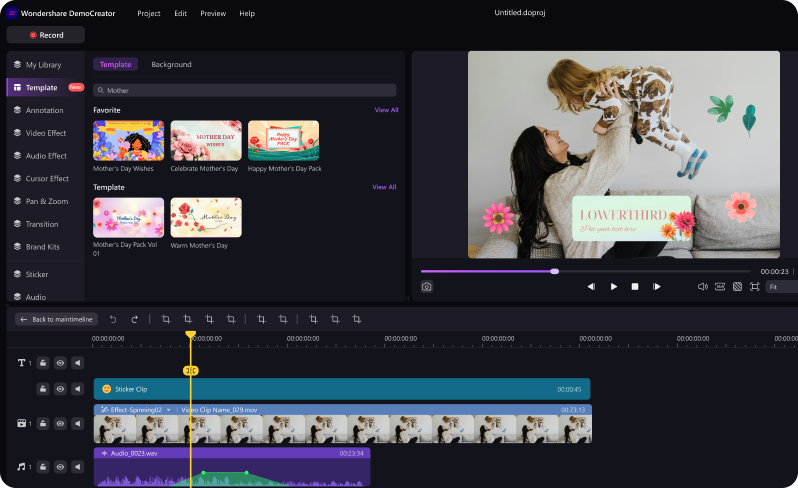Step to next frame in preview

[657, 287]
